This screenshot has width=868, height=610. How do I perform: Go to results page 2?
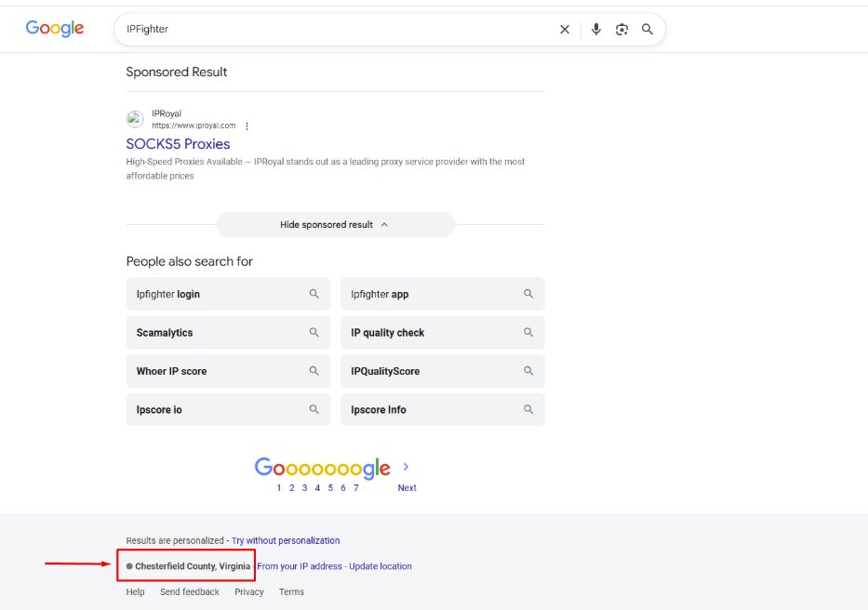click(292, 487)
